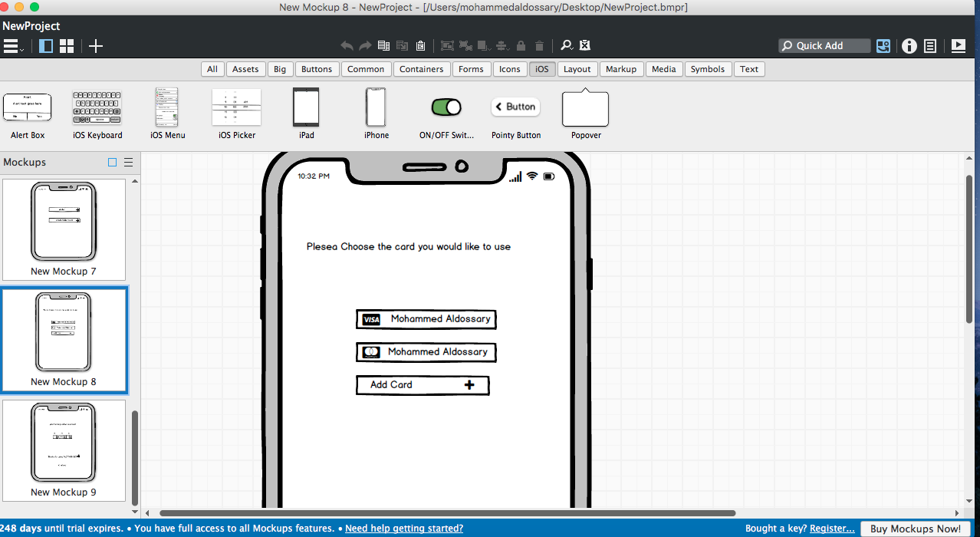Click the Align icon in toolbar

(503, 46)
